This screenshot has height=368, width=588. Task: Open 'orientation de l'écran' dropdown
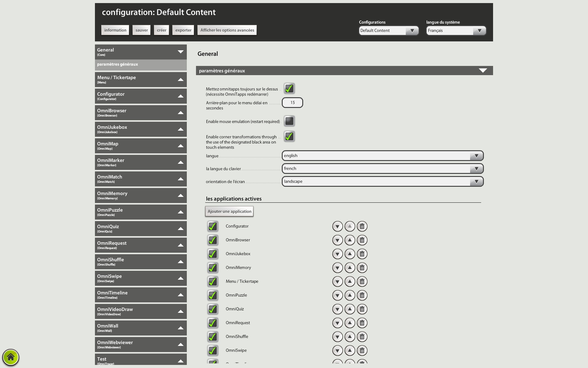383,182
